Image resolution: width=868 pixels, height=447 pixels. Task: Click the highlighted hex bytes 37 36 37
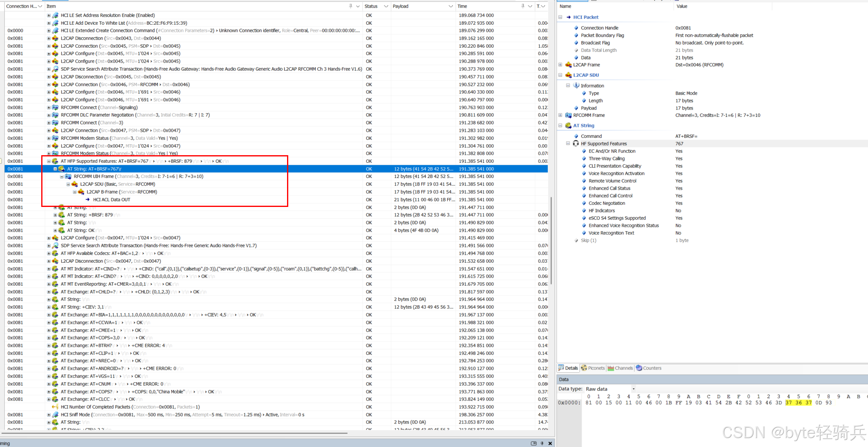(x=798, y=403)
